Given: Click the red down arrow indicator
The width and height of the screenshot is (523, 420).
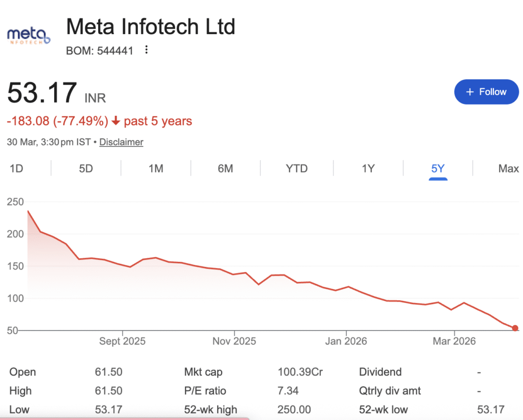Looking at the screenshot, I should point(116,121).
